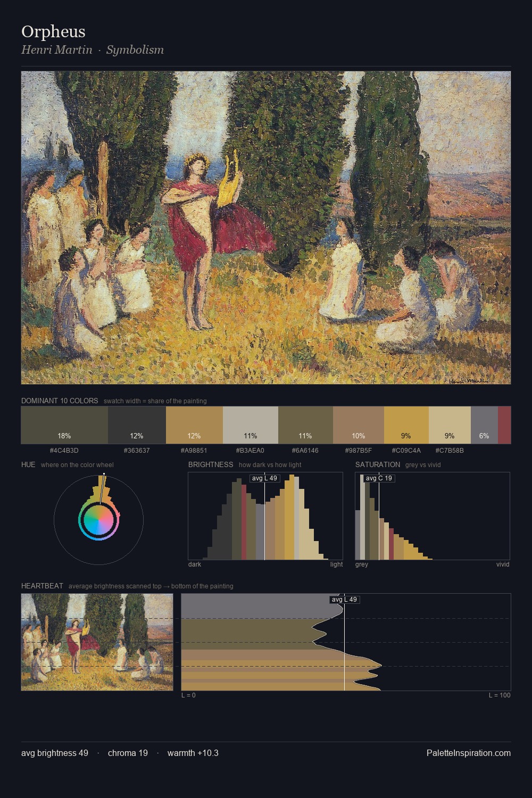
Task: Click the hex label #C09C4A
Action: [x=406, y=451]
